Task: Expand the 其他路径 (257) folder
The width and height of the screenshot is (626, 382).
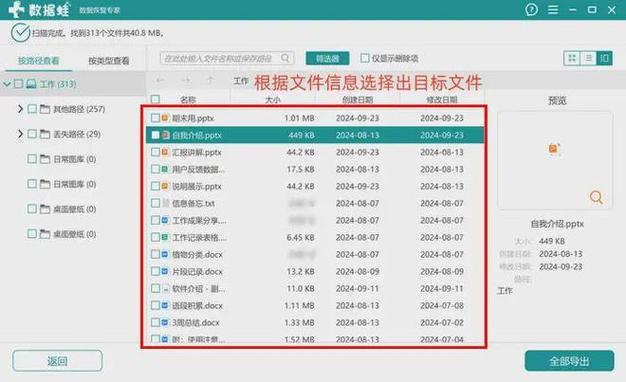Action: click(x=20, y=109)
